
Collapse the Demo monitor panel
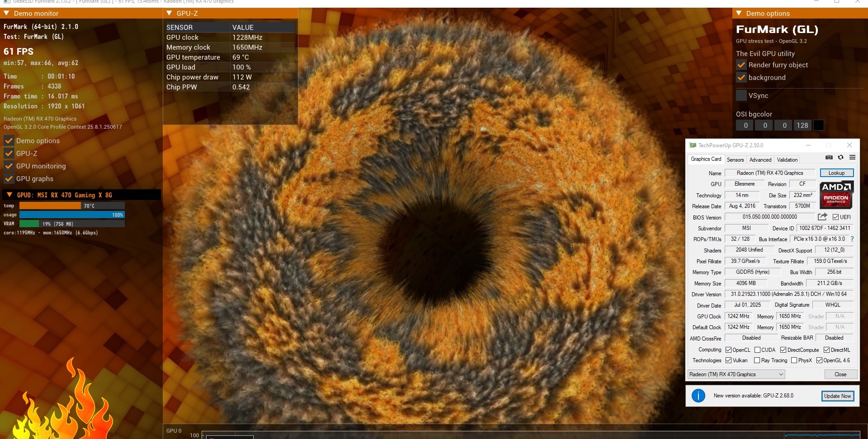pyautogui.click(x=7, y=14)
